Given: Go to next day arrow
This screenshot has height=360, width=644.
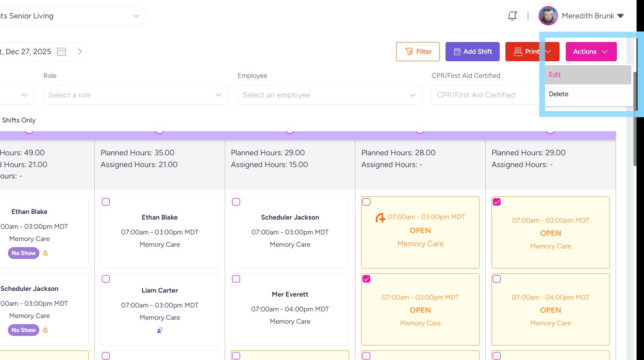Looking at the screenshot, I should tap(80, 52).
